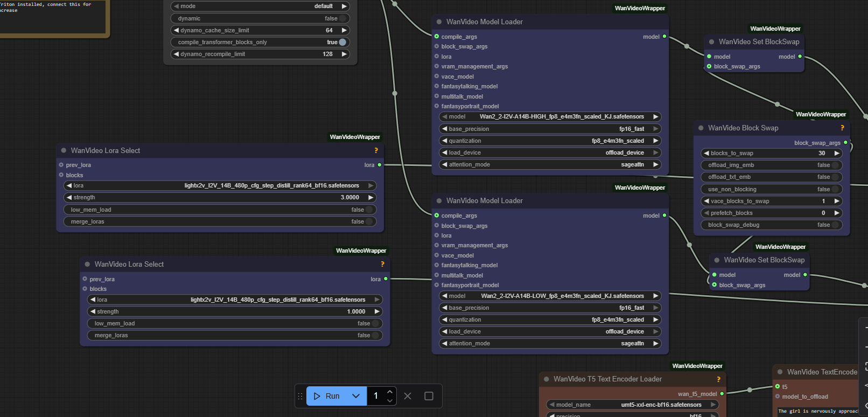The image size is (868, 417).
Task: Click the strength 3.0000 value field
Action: (220, 198)
